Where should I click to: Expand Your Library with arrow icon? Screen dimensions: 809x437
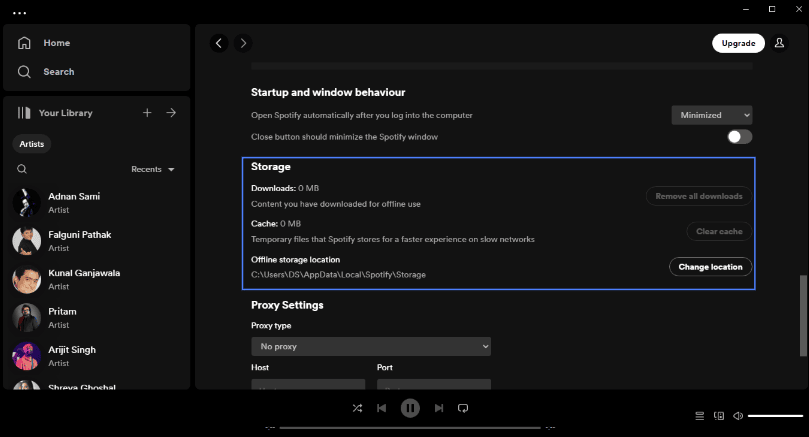pos(171,112)
